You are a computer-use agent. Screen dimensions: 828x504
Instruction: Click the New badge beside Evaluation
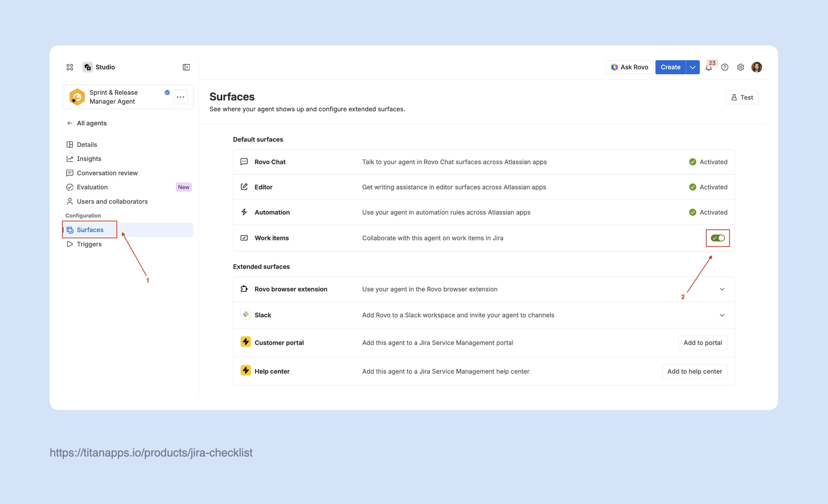[x=183, y=187]
